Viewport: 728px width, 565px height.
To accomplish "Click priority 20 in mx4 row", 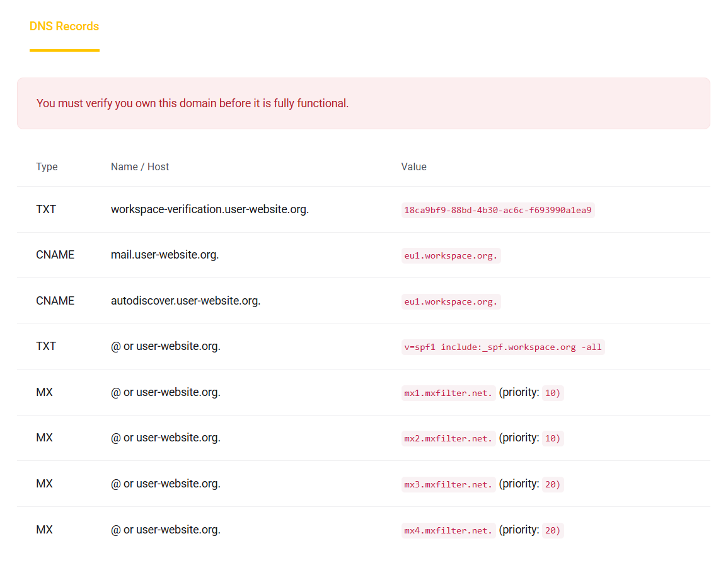I will (553, 530).
